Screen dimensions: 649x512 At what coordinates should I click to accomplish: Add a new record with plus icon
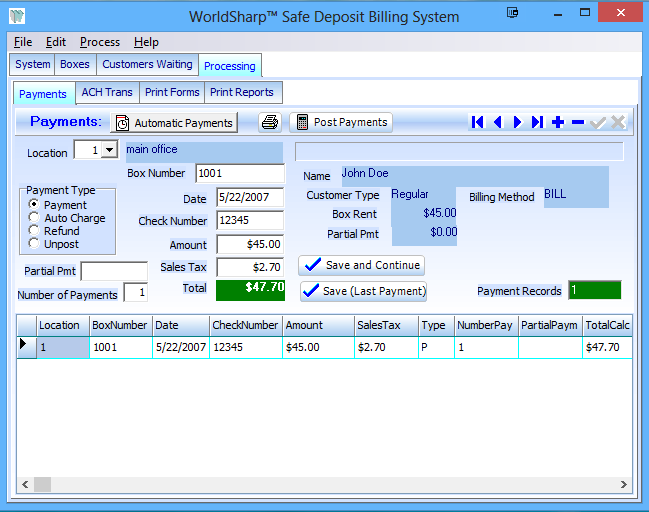558,122
